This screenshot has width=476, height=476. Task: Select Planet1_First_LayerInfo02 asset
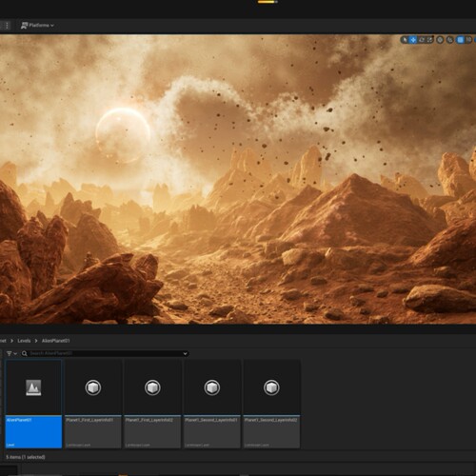pos(152,404)
